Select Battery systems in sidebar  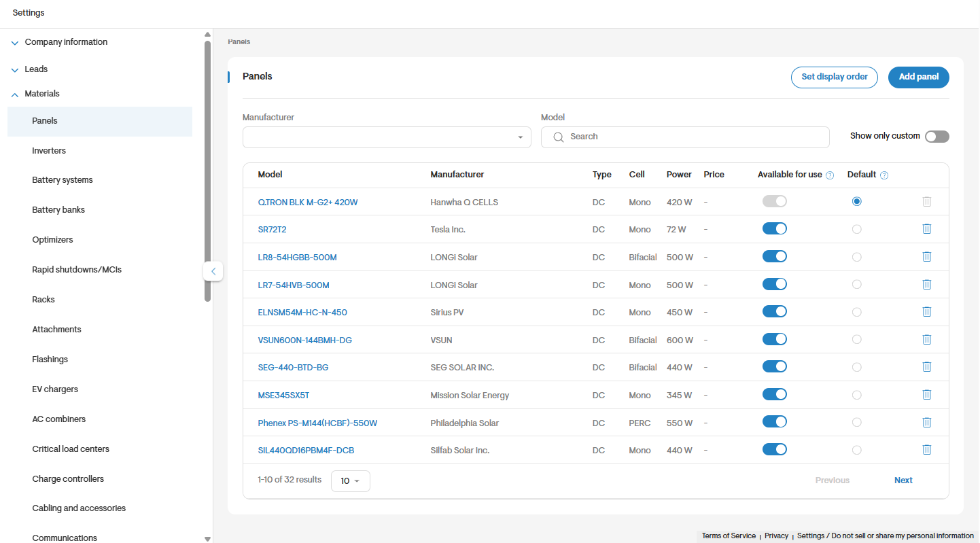(x=63, y=180)
